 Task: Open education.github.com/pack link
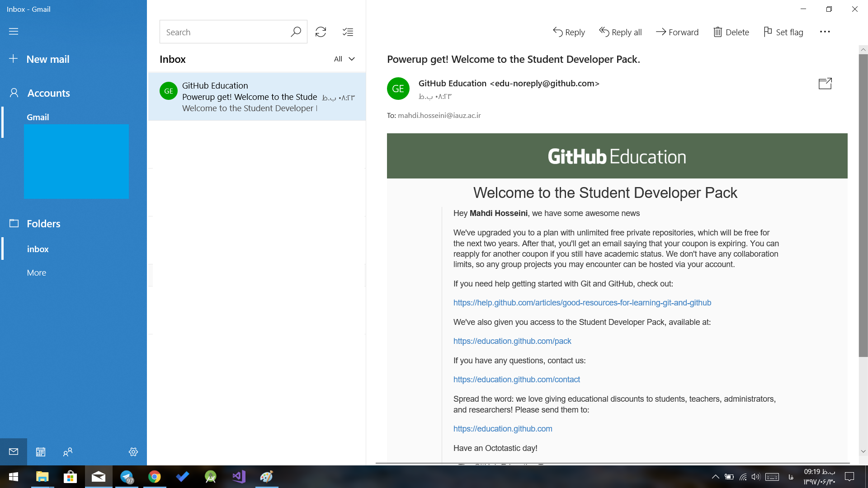pos(512,341)
